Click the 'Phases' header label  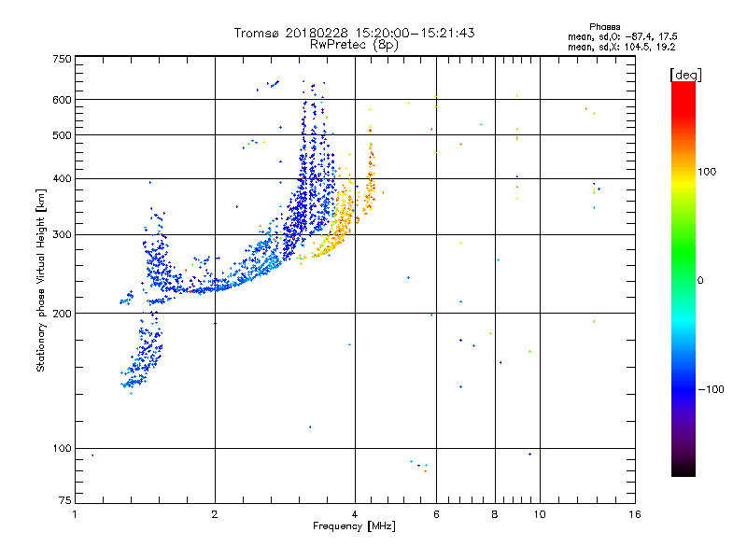(x=604, y=27)
